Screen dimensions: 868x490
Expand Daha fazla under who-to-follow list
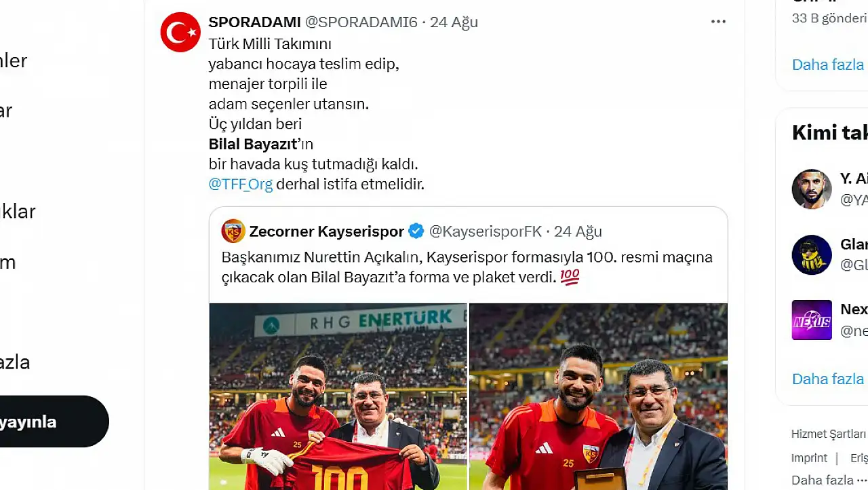[x=828, y=379]
